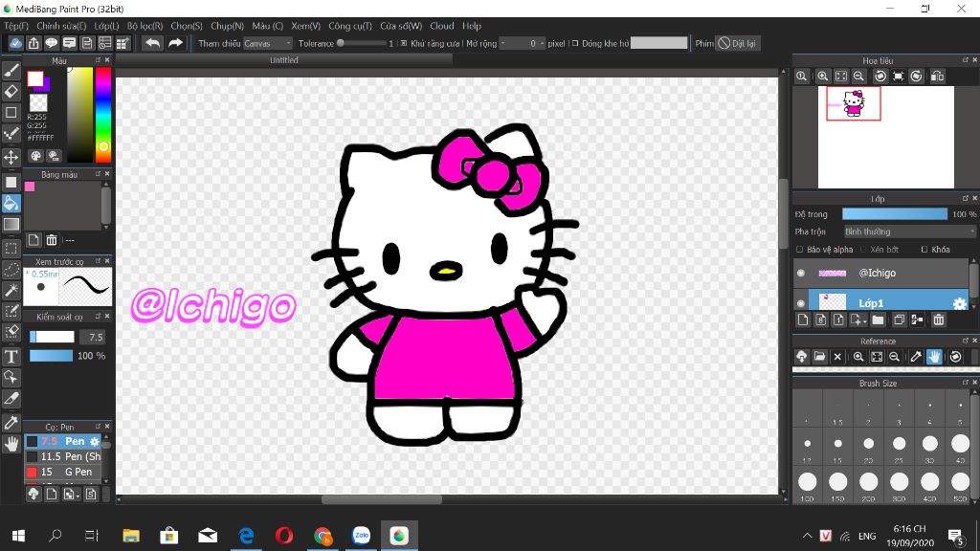Enable the Bảo vệ alpha checkbox
Screen dimensions: 980x551
pos(800,250)
